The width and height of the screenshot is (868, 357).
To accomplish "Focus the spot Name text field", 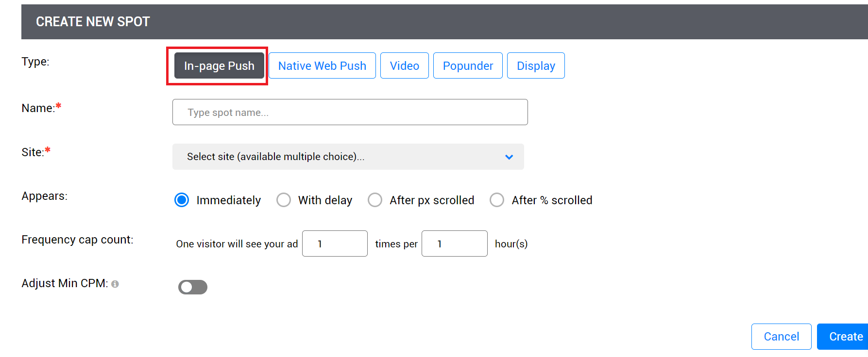I will click(350, 113).
